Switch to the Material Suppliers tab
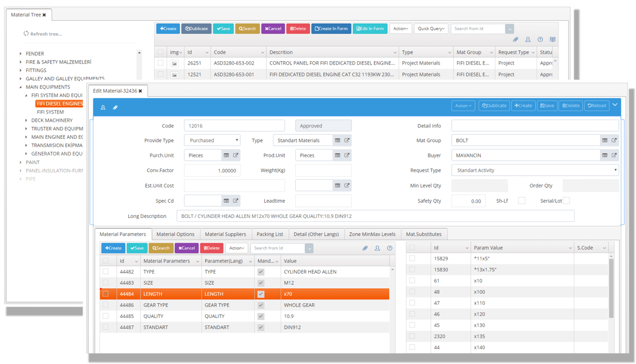 [x=225, y=234]
